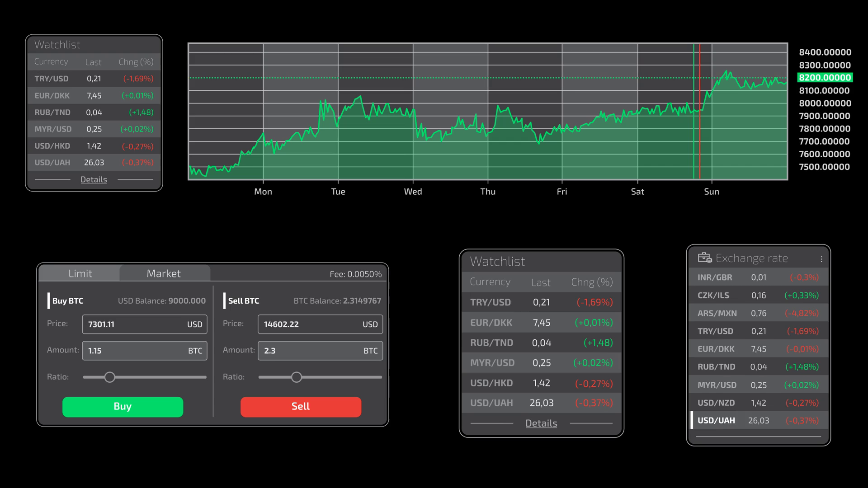868x488 pixels.
Task: Select TRY/USD row in large Watchlist
Action: click(541, 302)
